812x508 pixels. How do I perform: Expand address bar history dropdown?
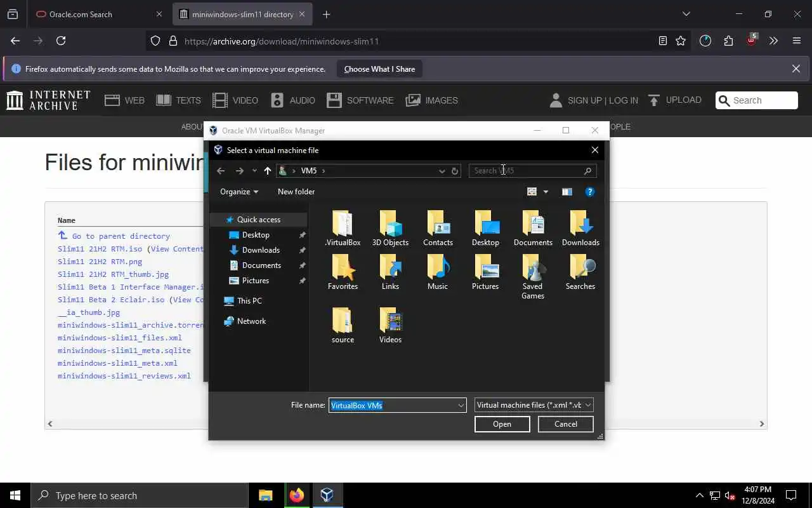click(442, 171)
